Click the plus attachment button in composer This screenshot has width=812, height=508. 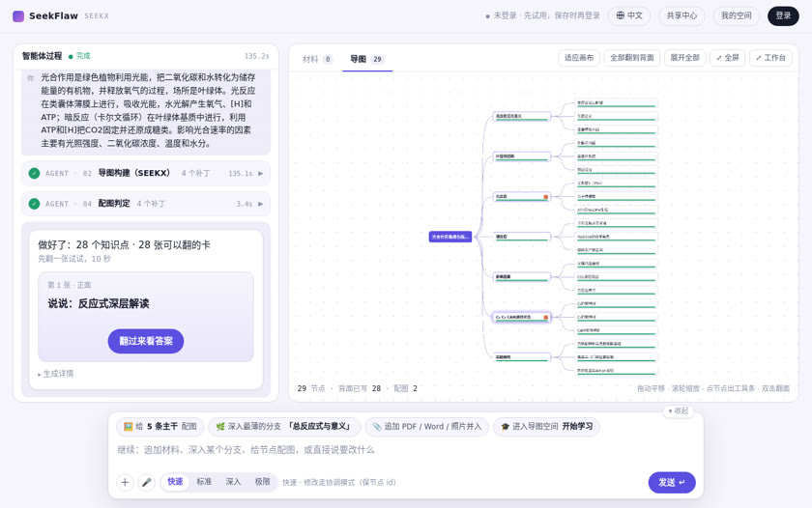click(x=125, y=482)
